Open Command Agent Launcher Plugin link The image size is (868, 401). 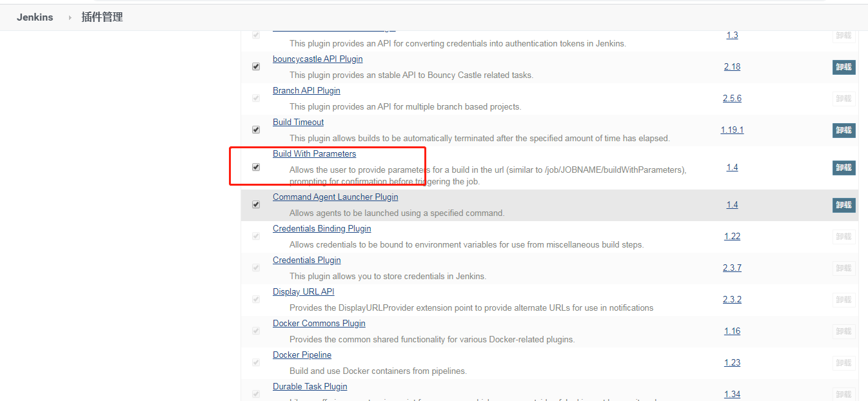tap(335, 197)
